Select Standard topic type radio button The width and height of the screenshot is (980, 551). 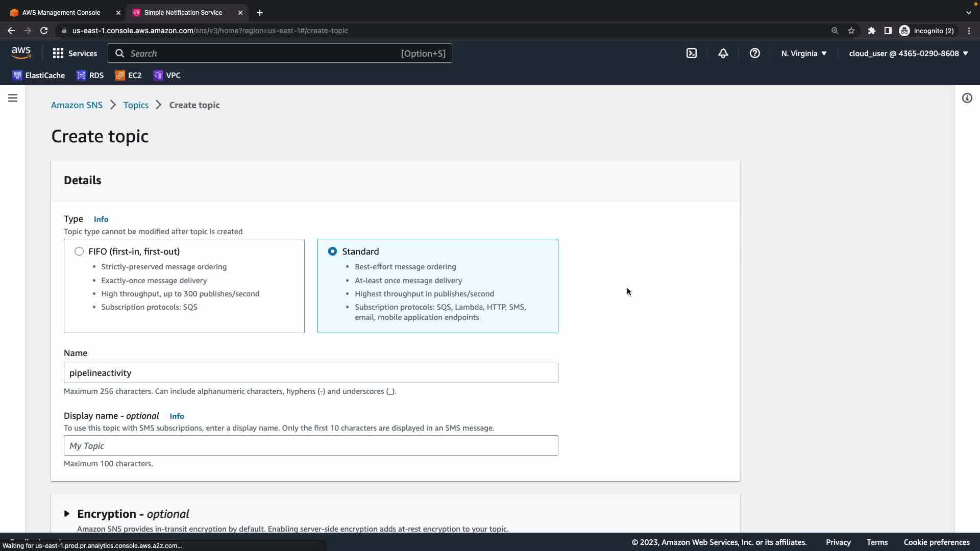coord(333,252)
